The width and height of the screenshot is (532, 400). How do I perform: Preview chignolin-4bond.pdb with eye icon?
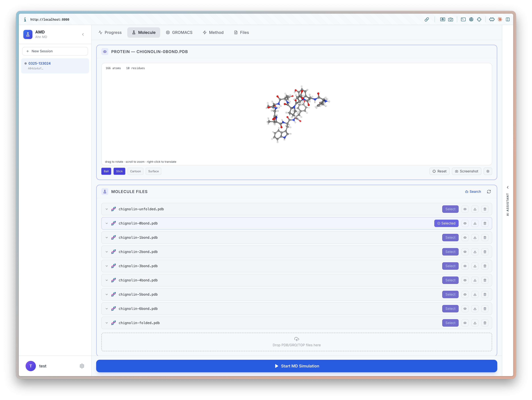465,280
